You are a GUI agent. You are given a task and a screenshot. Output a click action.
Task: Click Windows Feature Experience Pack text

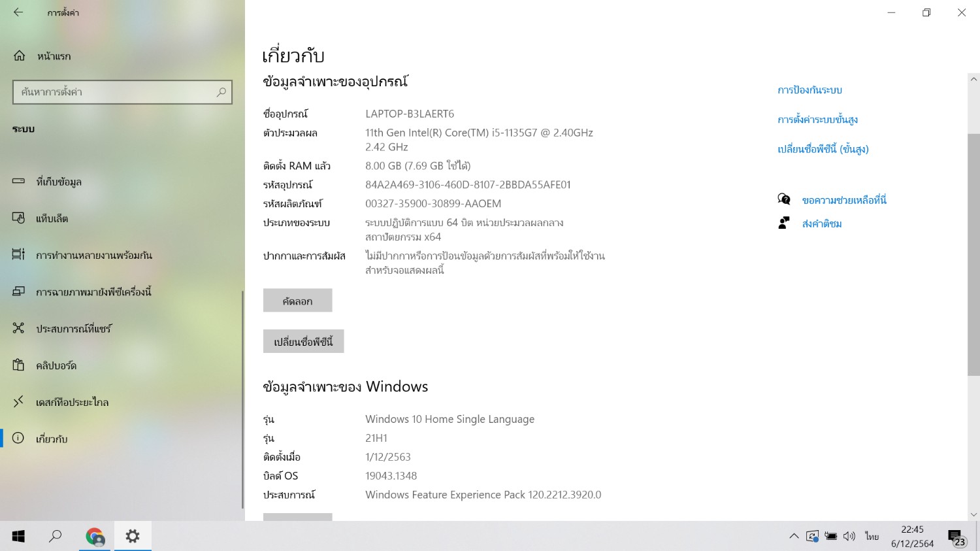(x=483, y=495)
